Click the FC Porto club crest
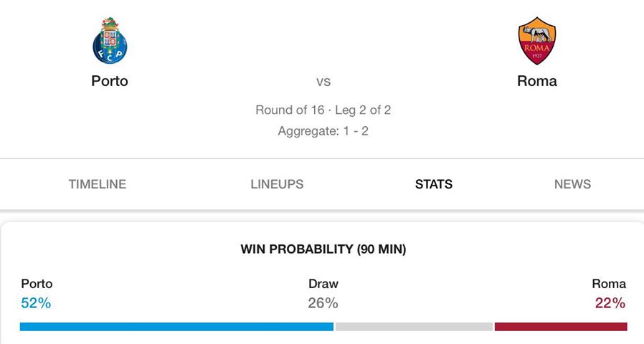Viewport: 644px width, 344px height. click(x=110, y=41)
